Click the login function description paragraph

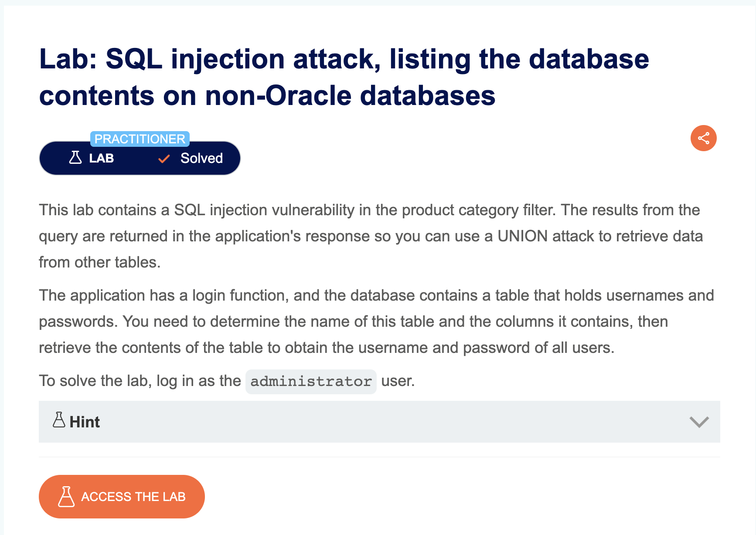pyautogui.click(x=376, y=322)
